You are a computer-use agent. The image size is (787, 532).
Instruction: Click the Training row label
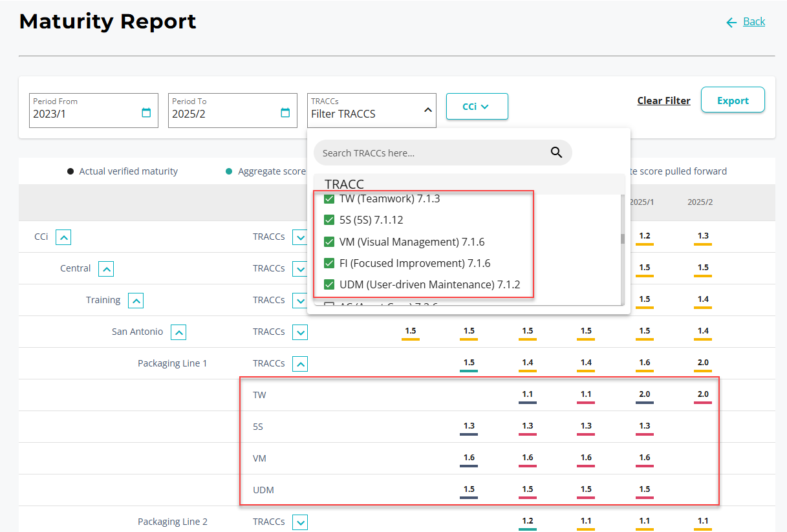pyautogui.click(x=103, y=300)
